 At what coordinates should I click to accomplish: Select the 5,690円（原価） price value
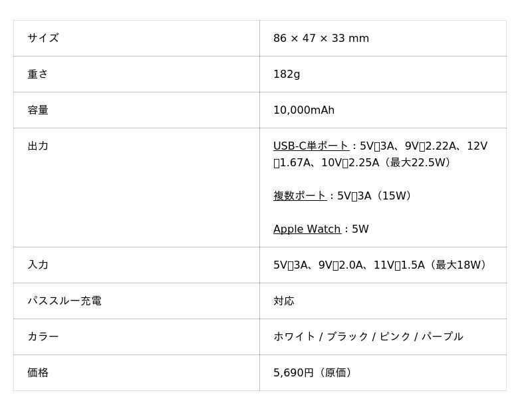tap(313, 373)
